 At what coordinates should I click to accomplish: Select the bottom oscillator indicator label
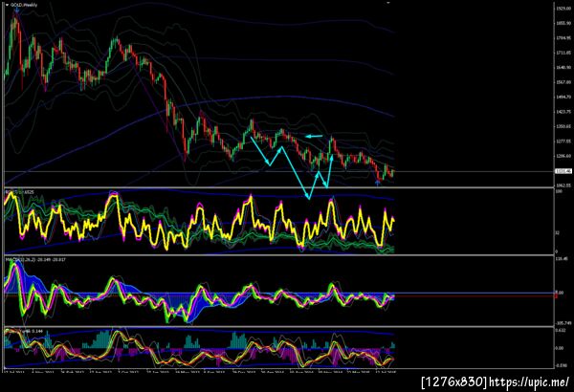coord(24,331)
